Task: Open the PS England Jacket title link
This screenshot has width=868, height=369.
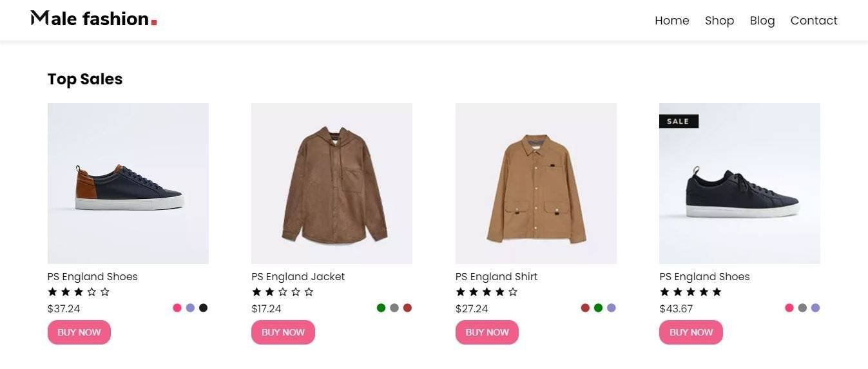Action: [298, 276]
